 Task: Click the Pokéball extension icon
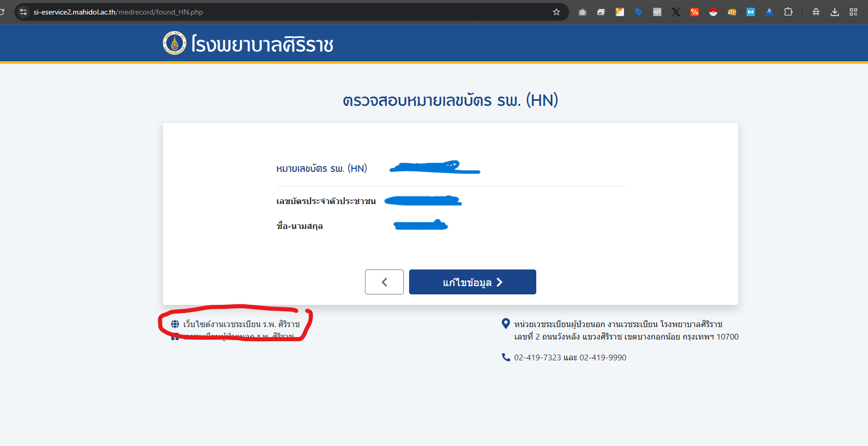(x=713, y=12)
